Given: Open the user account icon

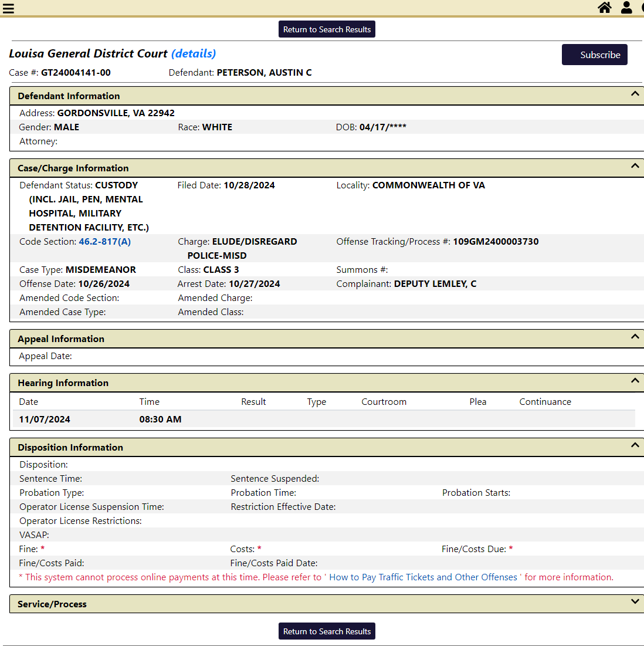Looking at the screenshot, I should (626, 8).
